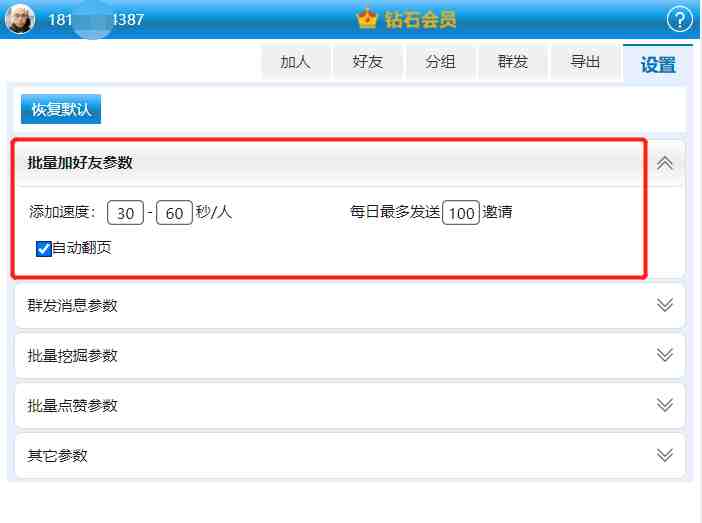
Task: Focus the maximum speed field showing 60
Action: (174, 213)
